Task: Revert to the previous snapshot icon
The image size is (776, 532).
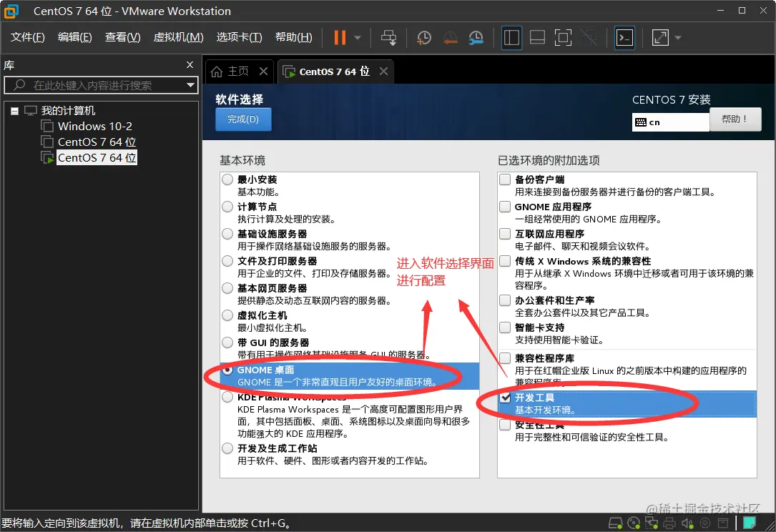Action: [x=450, y=38]
